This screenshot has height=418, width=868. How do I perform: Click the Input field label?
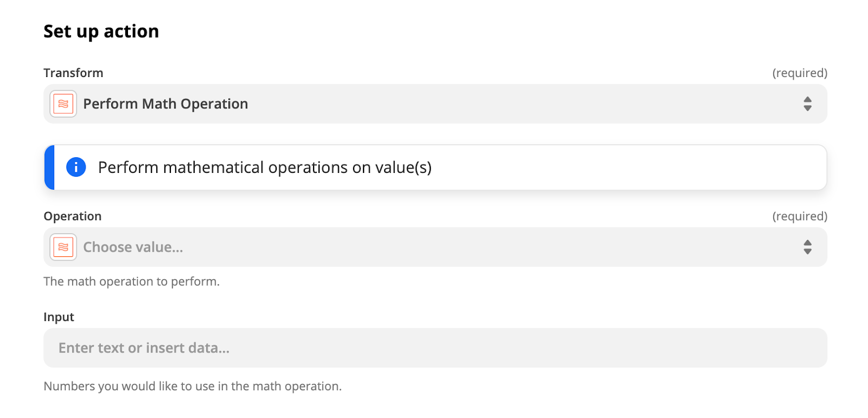point(59,317)
